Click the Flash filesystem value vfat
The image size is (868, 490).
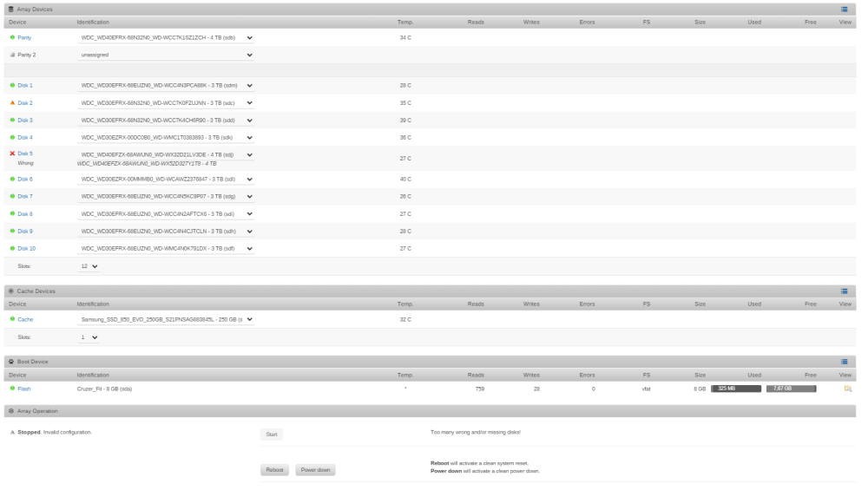click(646, 389)
